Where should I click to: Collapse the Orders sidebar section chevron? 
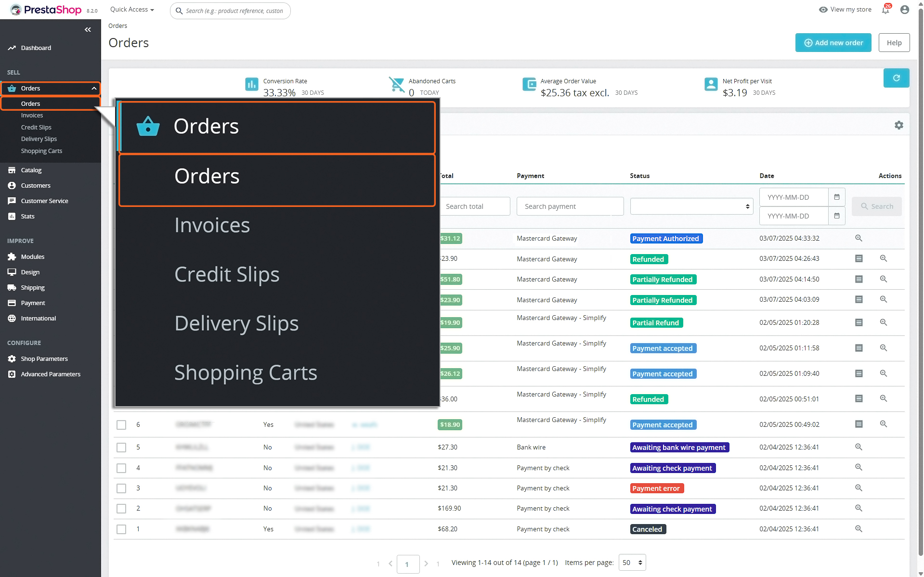point(94,89)
